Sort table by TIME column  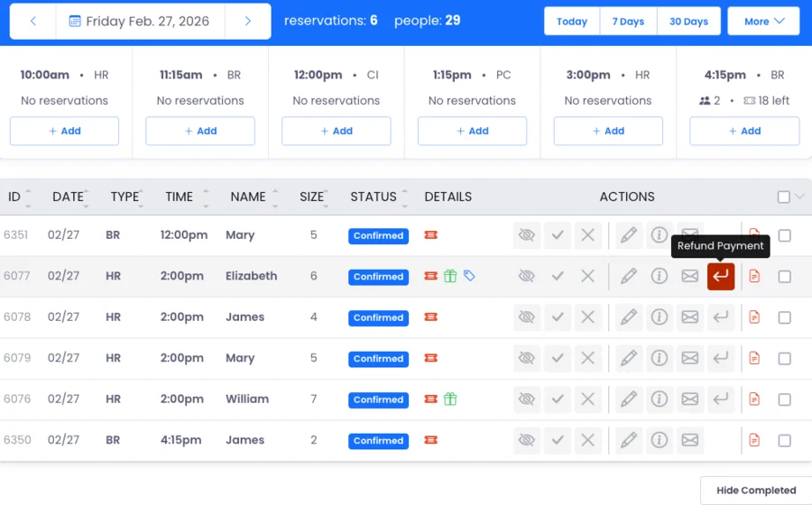click(x=187, y=197)
